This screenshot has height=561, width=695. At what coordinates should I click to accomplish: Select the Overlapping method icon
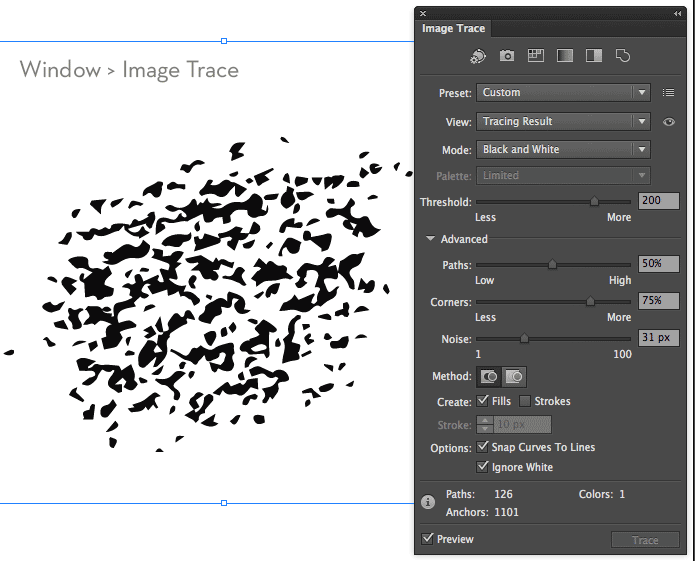click(515, 377)
